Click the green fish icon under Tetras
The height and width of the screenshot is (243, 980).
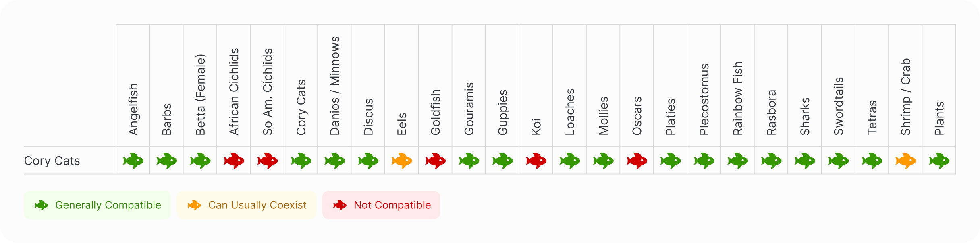click(872, 161)
